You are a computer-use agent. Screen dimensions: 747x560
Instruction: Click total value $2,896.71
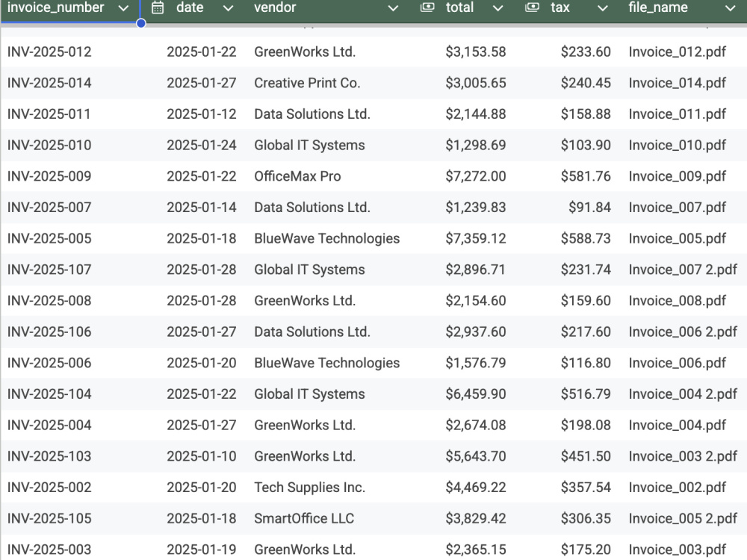[475, 270]
